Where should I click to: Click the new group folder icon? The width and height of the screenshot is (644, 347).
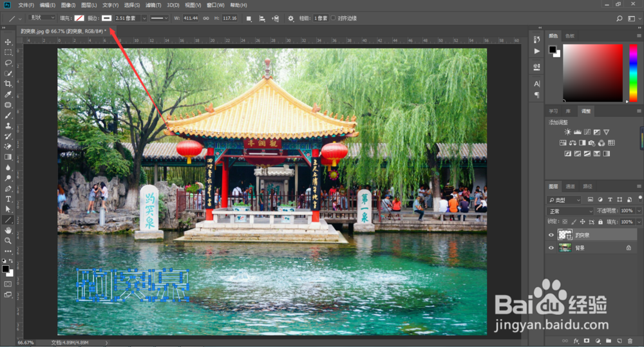(x=609, y=341)
